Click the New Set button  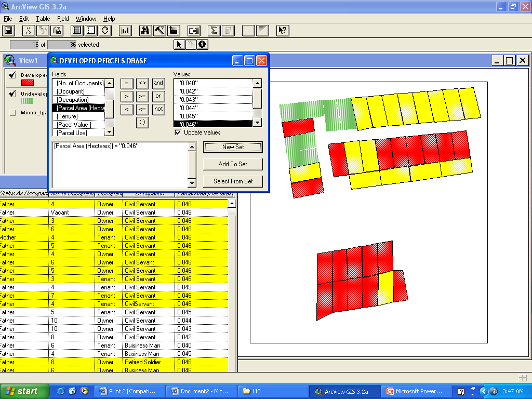[x=232, y=147]
